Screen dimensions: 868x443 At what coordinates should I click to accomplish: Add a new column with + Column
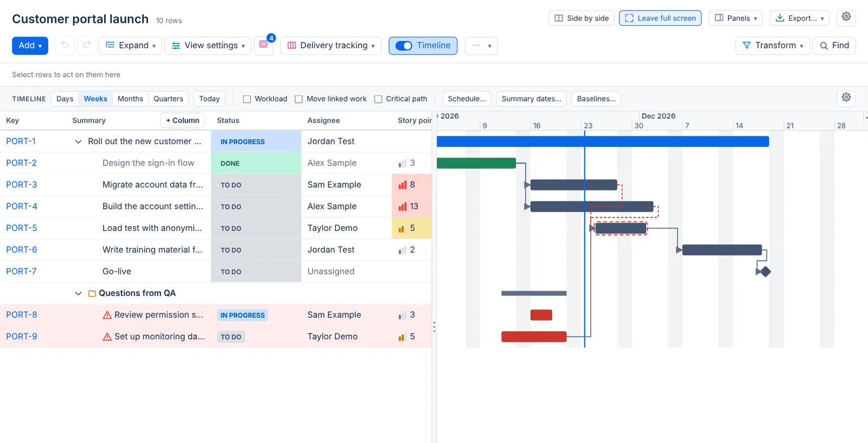coord(183,120)
